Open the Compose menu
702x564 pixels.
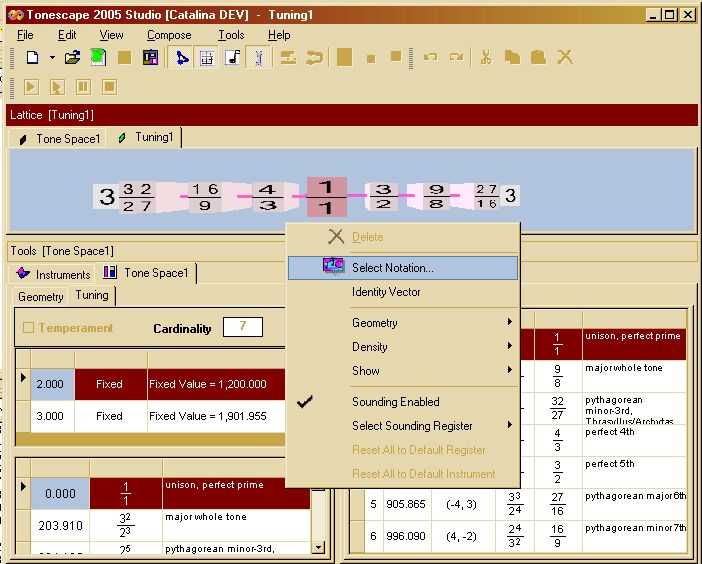169,35
